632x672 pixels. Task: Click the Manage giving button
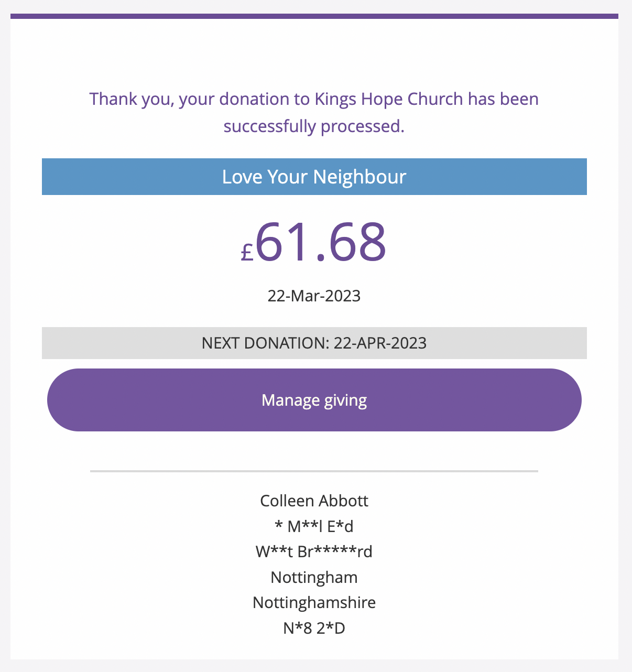(x=314, y=400)
